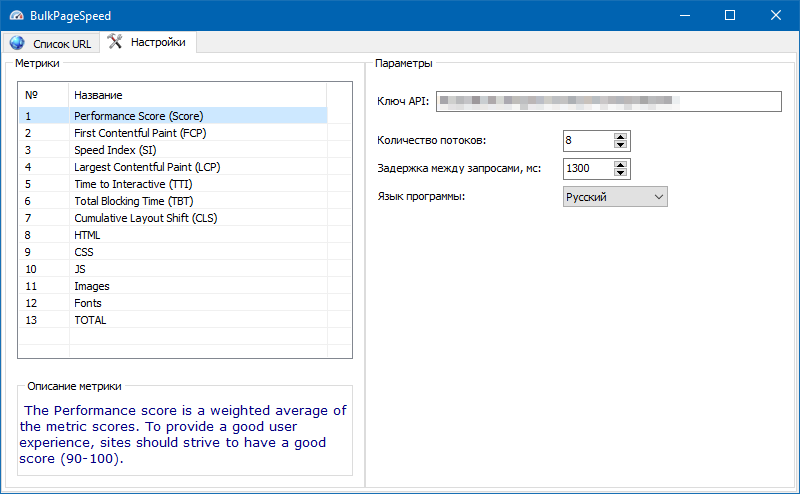Close the BulkPageSpeed window
800x494 pixels.
tap(776, 15)
